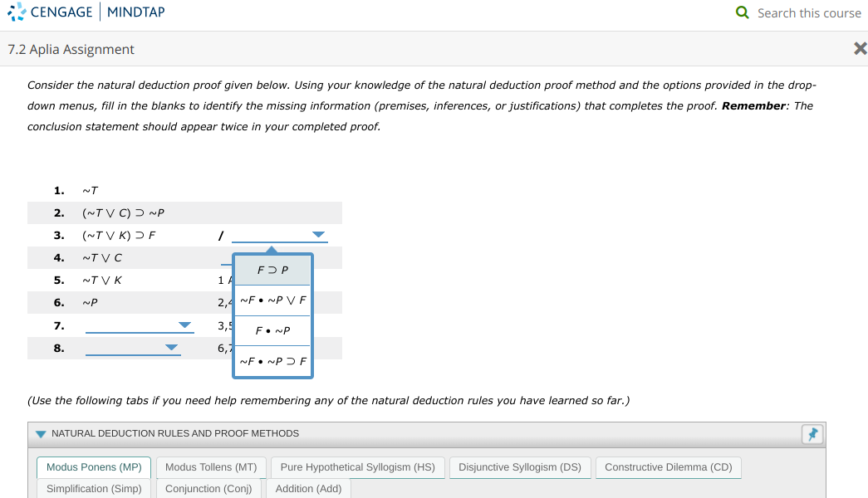Viewport: 868px width, 498px height.
Task: Select the ~F • ~P ⊃ F option
Action: [x=272, y=360]
